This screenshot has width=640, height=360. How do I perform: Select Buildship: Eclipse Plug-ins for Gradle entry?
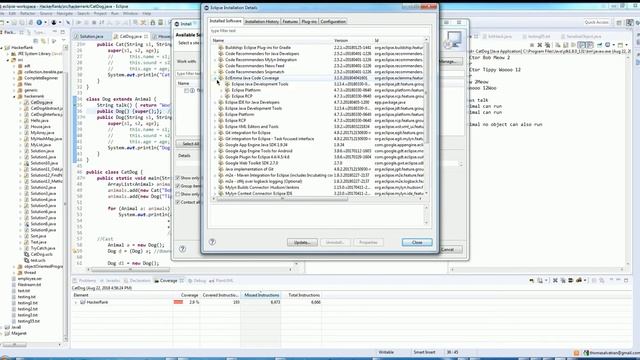pyautogui.click(x=258, y=47)
